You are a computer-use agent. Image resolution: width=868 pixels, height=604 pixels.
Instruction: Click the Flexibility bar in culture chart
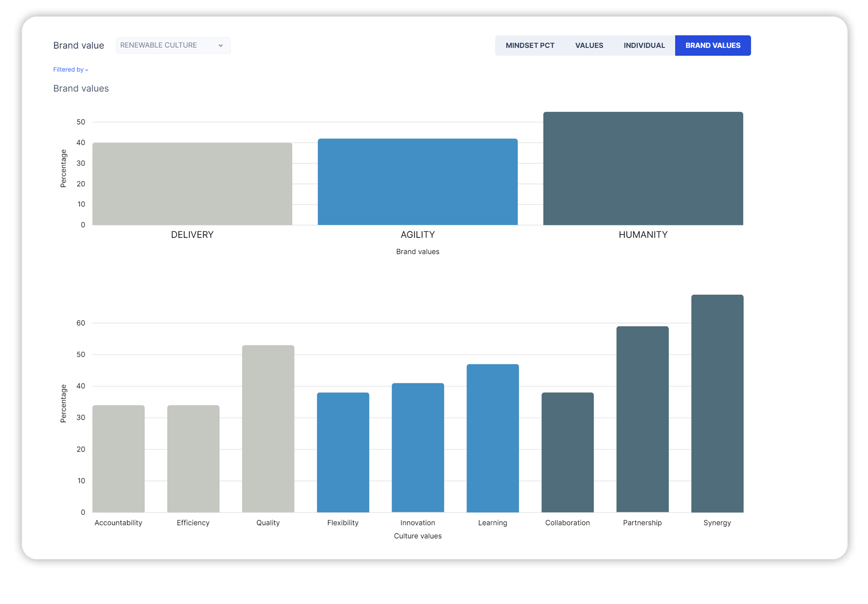pyautogui.click(x=343, y=452)
